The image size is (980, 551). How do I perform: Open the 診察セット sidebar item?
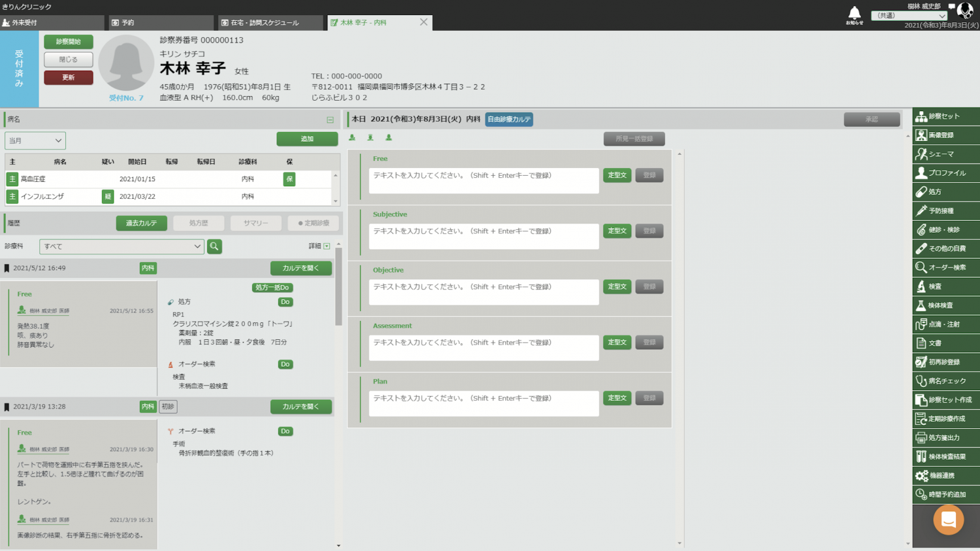(x=946, y=116)
